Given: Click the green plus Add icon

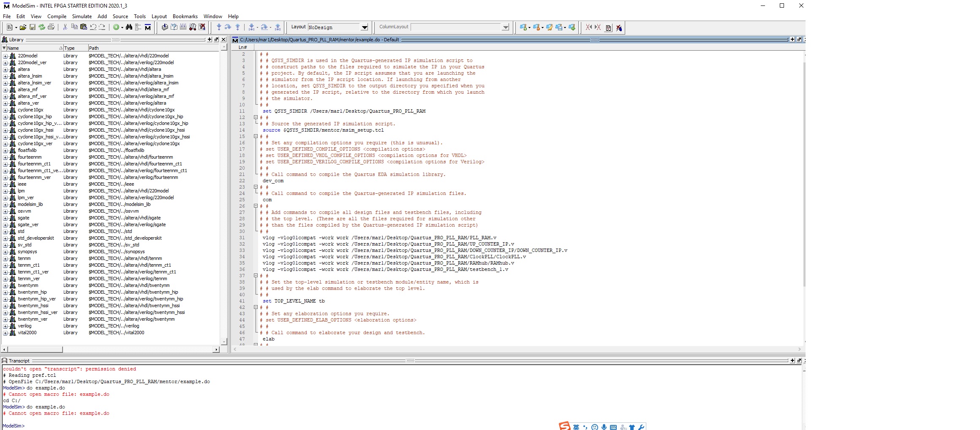Looking at the screenshot, I should [x=116, y=27].
